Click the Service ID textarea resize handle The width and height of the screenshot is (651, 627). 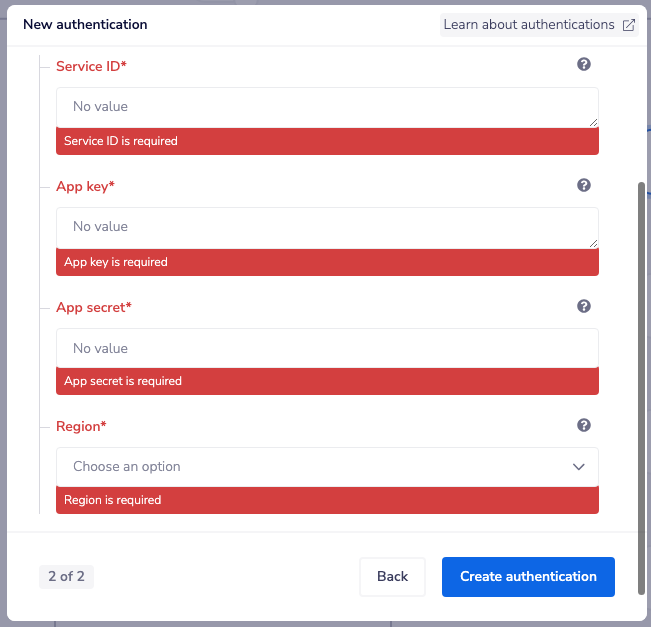click(593, 122)
